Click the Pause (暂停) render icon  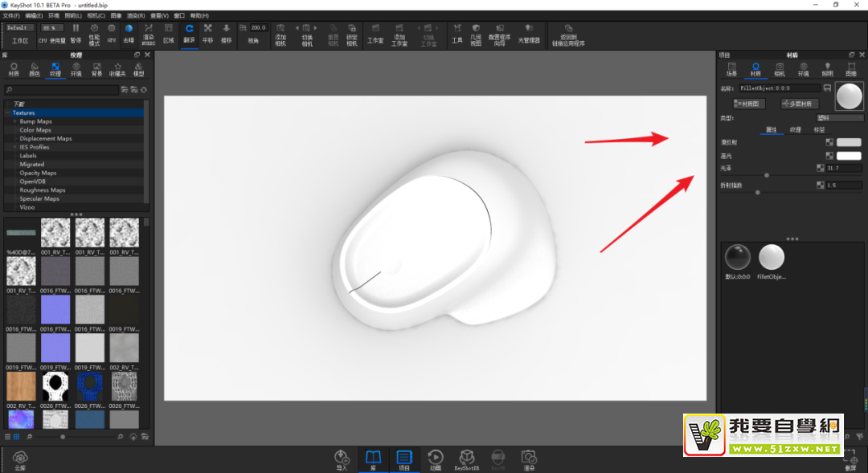pyautogui.click(x=76, y=32)
